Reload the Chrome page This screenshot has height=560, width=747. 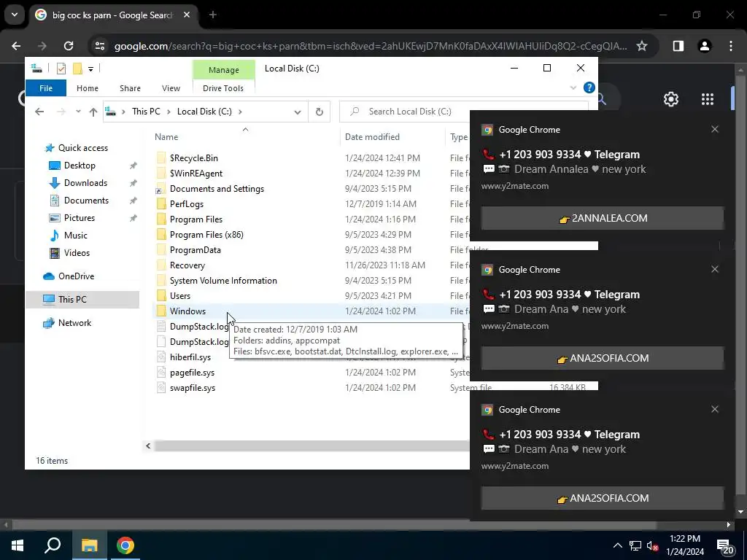coord(69,46)
